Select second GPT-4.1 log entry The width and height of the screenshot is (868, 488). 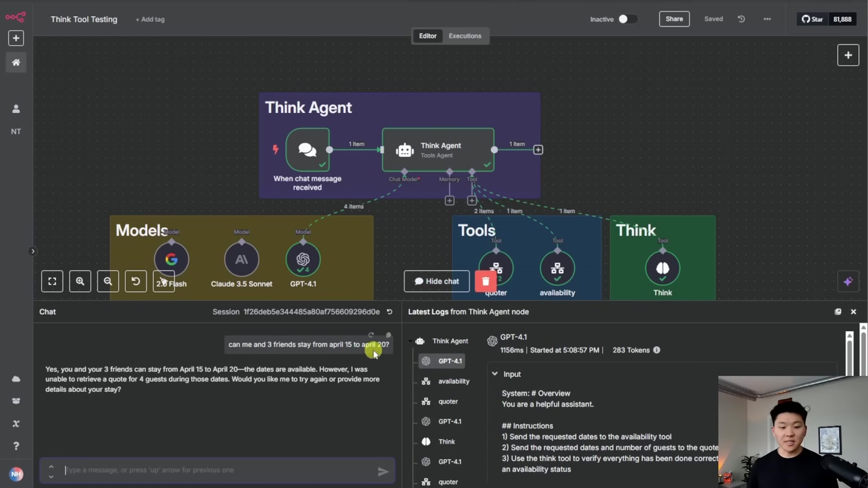click(442, 422)
